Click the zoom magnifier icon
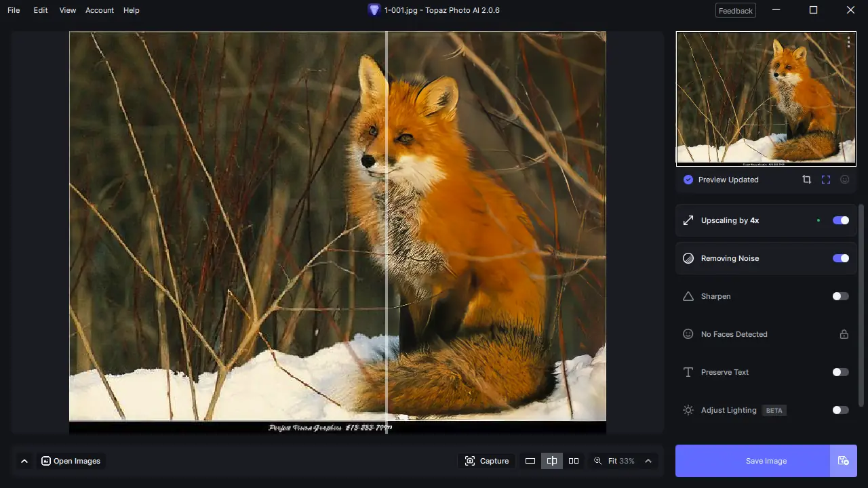868x488 pixels. click(597, 461)
